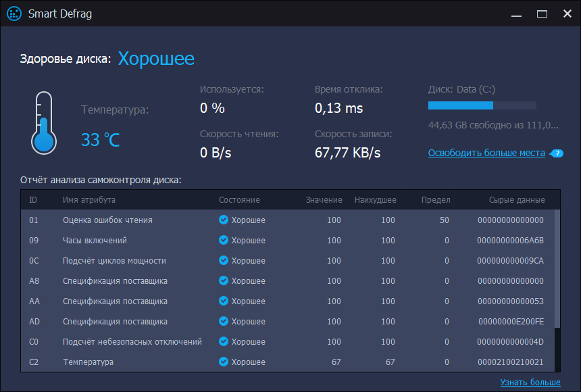Viewport: 581px width, 392px height.
Task: Open the Освободить больше места link
Action: click(486, 153)
